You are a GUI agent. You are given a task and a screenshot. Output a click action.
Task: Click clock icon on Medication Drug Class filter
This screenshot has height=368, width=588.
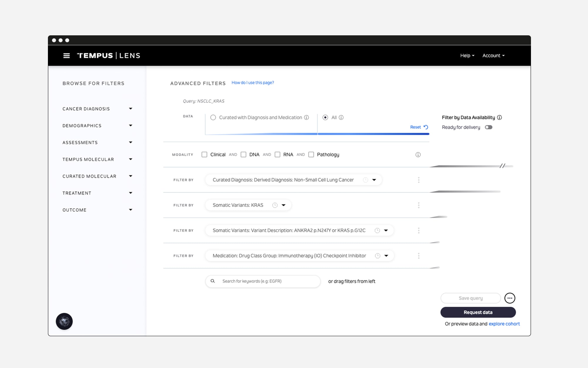point(377,256)
